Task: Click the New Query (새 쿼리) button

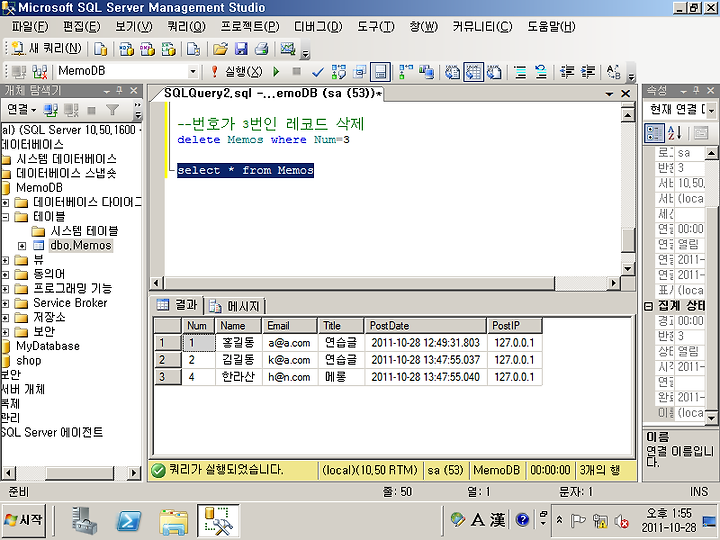Action: [x=46, y=48]
